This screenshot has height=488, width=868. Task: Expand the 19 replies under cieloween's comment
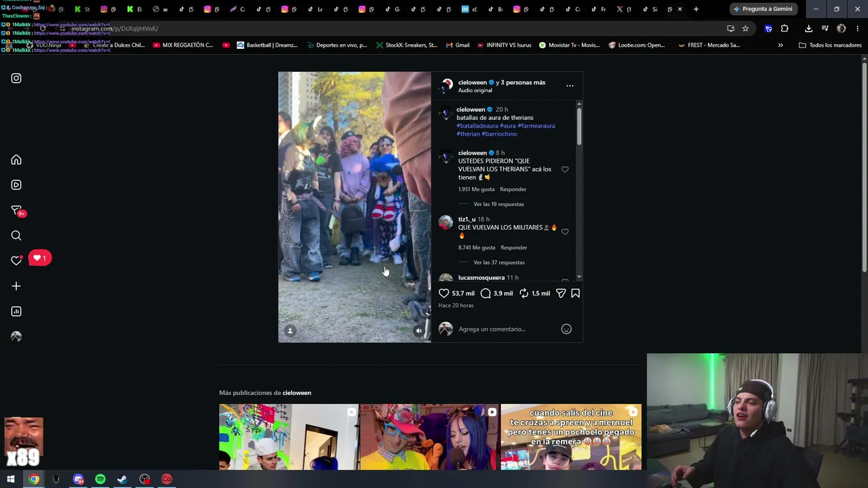[498, 204]
